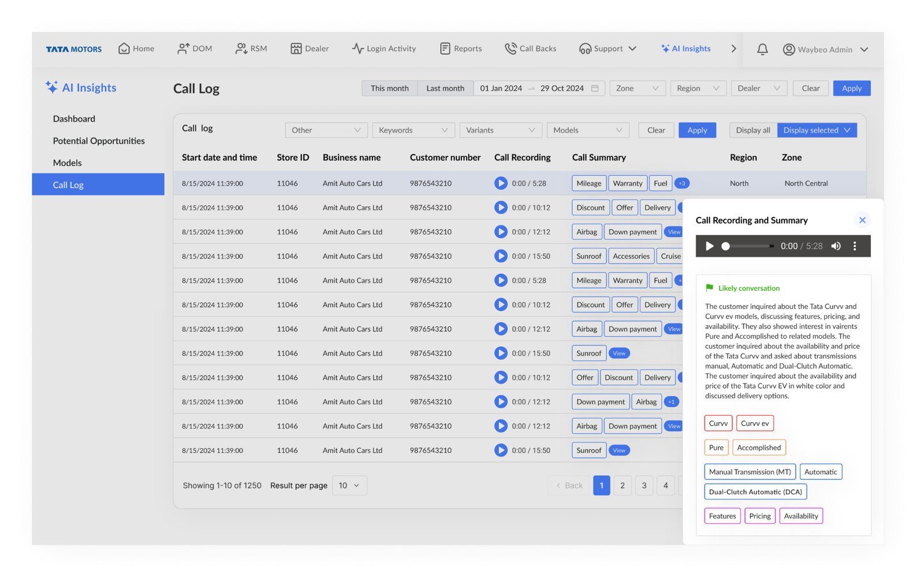Click the +3 badge in the first row
The width and height of the screenshot is (924, 585).
click(682, 183)
